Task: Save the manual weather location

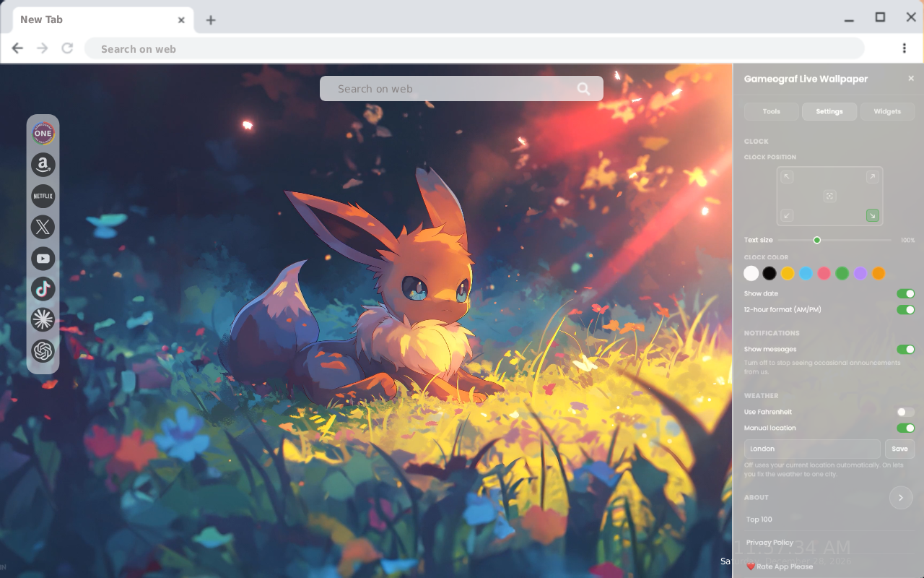Action: tap(899, 449)
